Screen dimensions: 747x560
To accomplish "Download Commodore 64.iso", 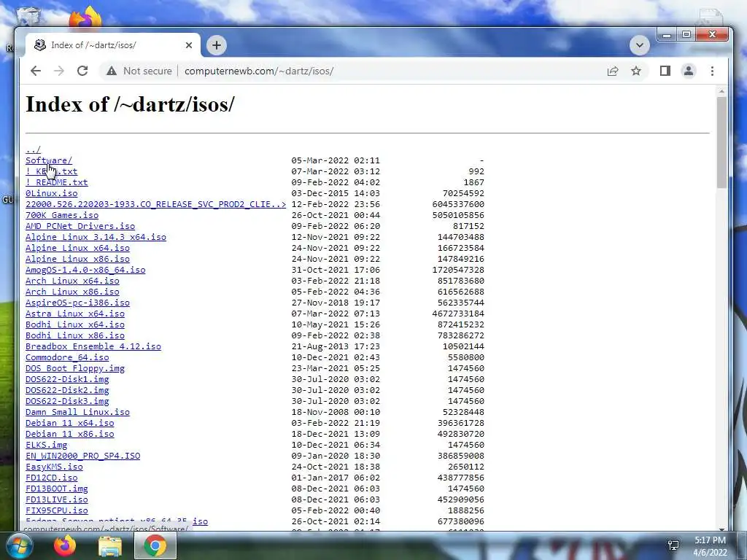I will tap(67, 357).
